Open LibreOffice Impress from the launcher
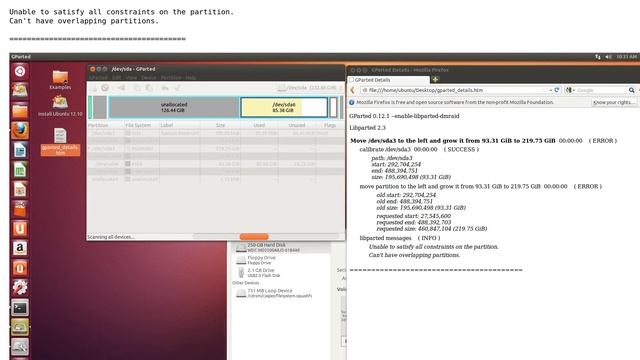 pyautogui.click(x=20, y=189)
